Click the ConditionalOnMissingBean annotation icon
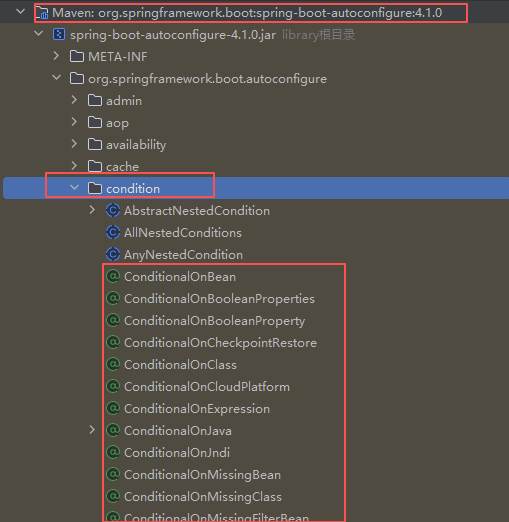 (113, 474)
